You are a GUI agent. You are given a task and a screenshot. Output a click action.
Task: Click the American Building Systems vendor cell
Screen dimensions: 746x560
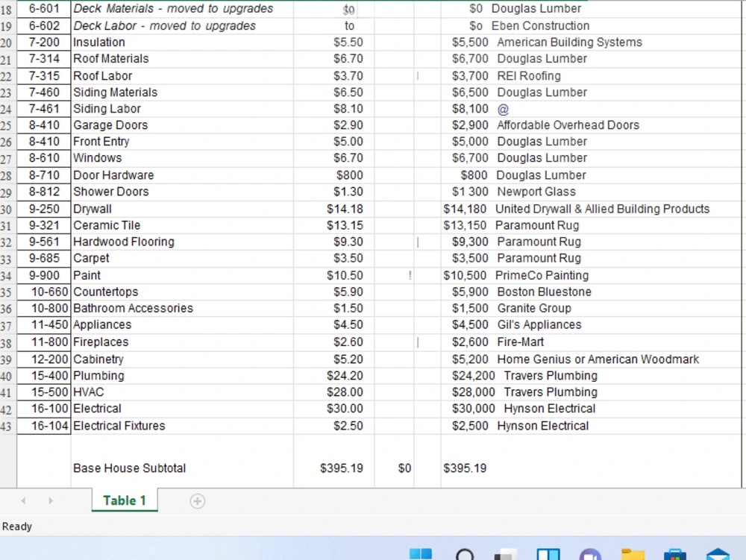pyautogui.click(x=569, y=43)
